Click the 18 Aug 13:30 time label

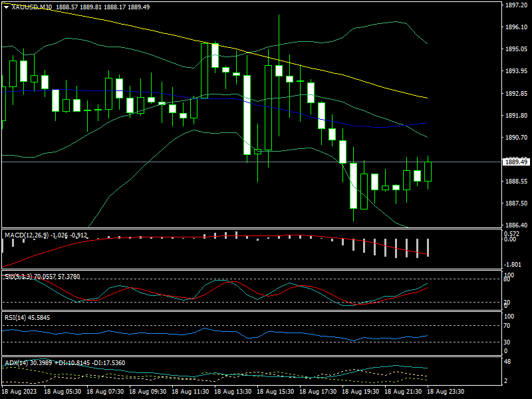pyautogui.click(x=233, y=392)
